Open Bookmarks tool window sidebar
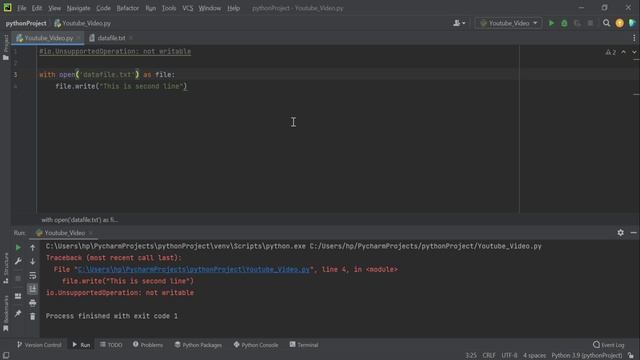The image size is (640, 360). click(6, 313)
